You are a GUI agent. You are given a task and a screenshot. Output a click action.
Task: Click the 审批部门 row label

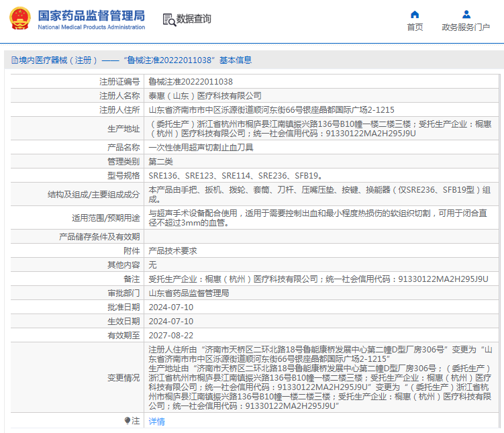(123, 293)
